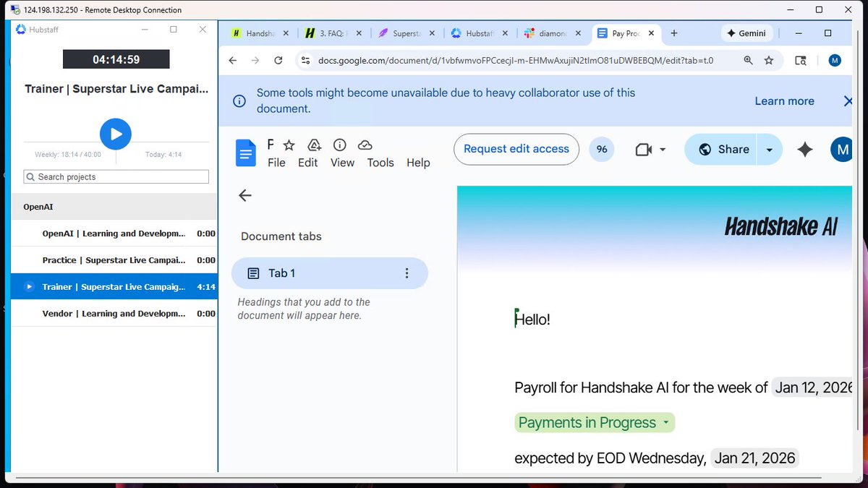Collapse document tabs with back arrow

[245, 195]
